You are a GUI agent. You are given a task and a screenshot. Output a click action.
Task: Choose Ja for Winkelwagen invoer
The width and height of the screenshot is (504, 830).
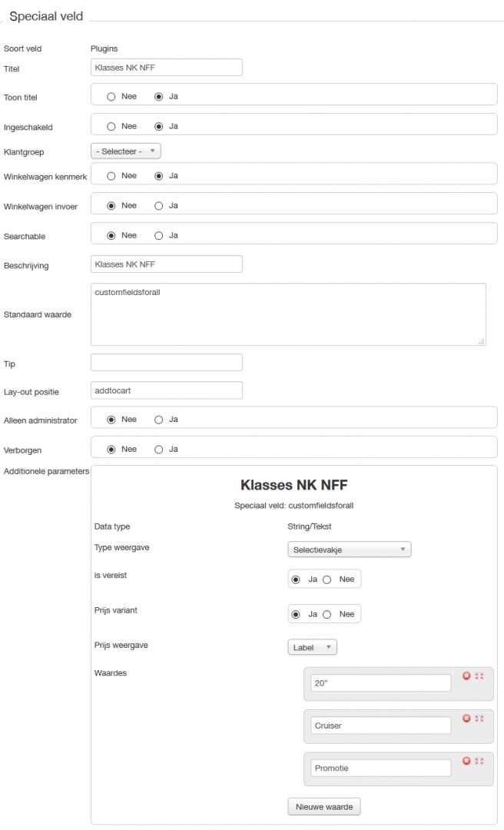(159, 205)
